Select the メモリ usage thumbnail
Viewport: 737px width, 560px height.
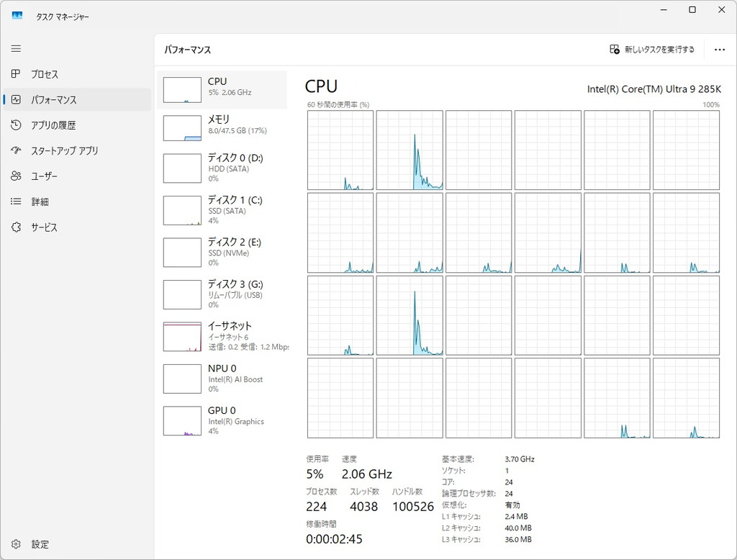182,128
